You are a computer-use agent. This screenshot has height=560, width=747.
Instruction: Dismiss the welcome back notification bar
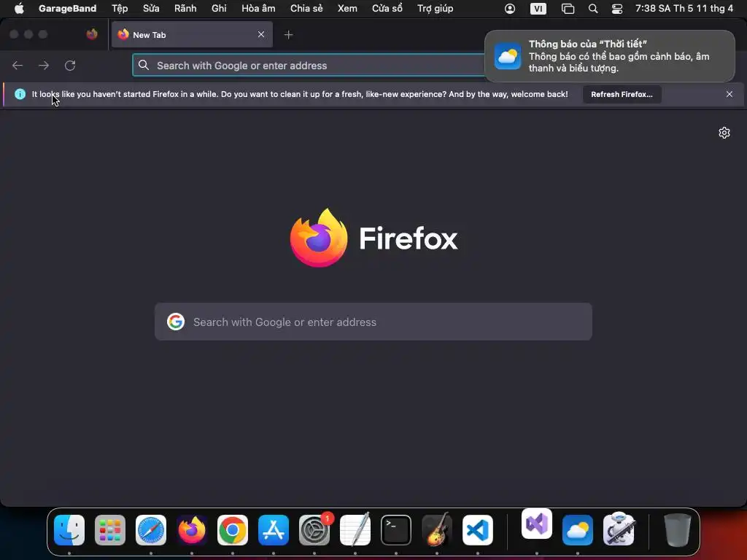click(729, 94)
